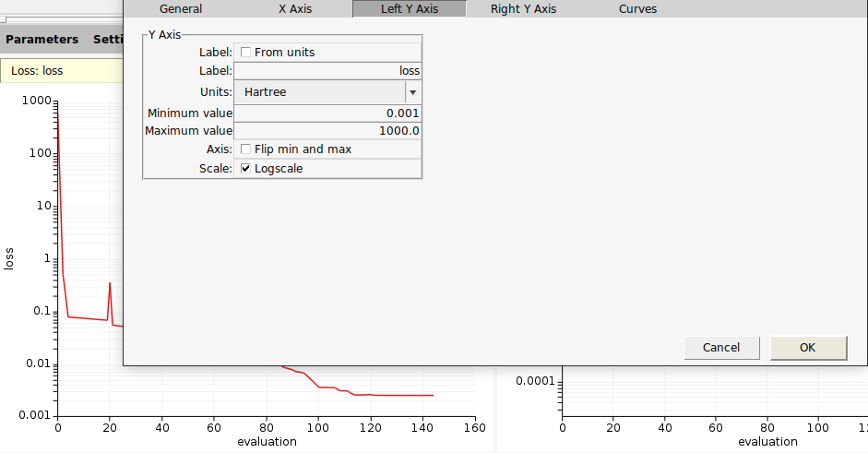The width and height of the screenshot is (868, 453).
Task: Click the Loss: loss label
Action: 37,70
